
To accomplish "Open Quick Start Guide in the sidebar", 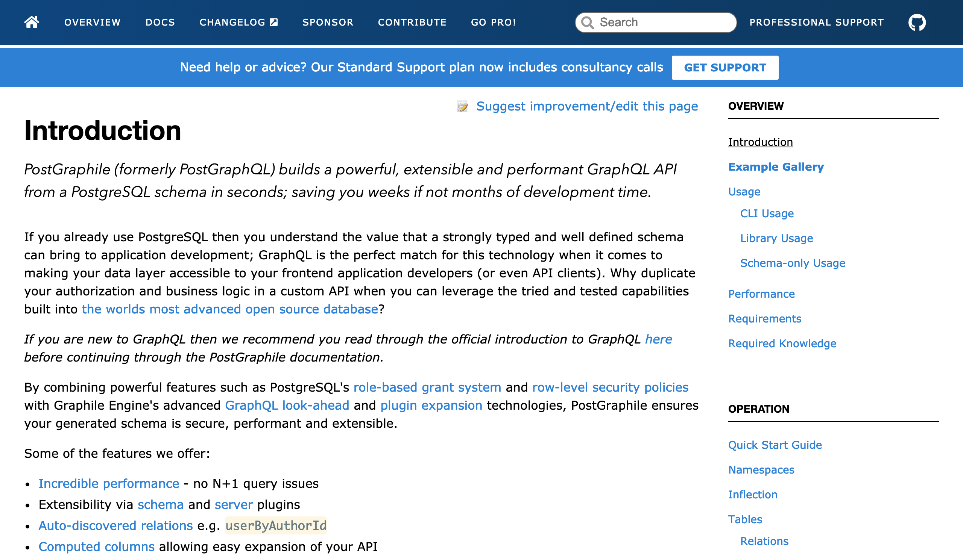I will click(x=775, y=445).
